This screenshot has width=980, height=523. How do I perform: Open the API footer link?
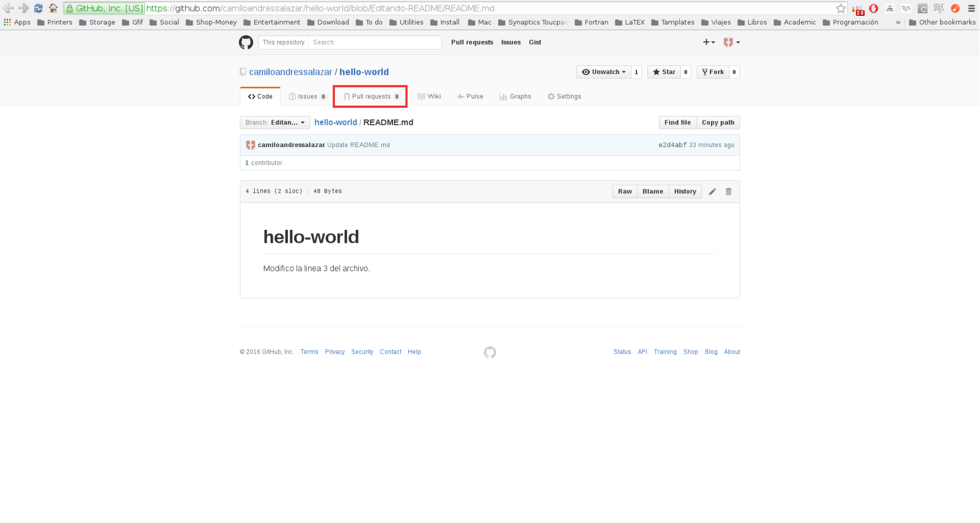[x=642, y=352]
